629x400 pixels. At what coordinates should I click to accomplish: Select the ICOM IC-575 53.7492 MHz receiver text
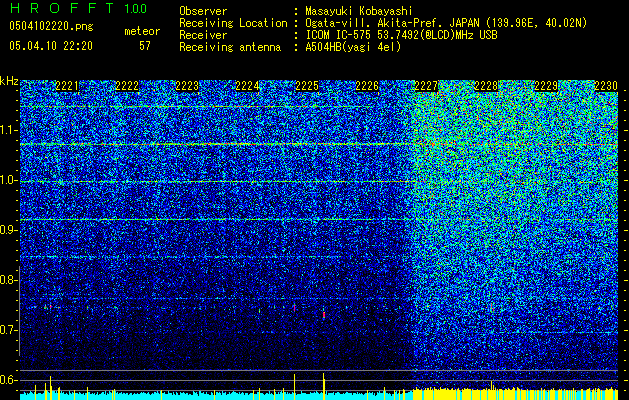click(401, 35)
